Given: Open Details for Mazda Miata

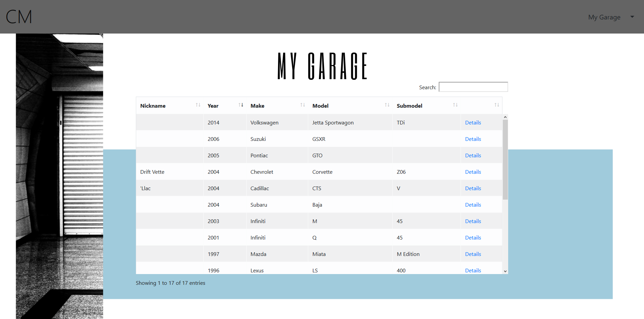Looking at the screenshot, I should click(x=473, y=254).
